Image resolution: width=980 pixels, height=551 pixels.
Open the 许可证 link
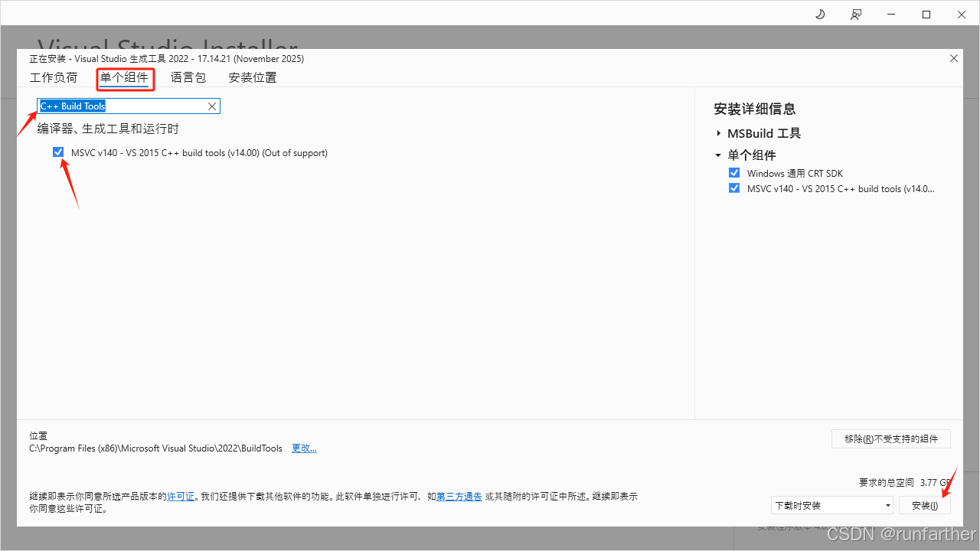click(181, 496)
